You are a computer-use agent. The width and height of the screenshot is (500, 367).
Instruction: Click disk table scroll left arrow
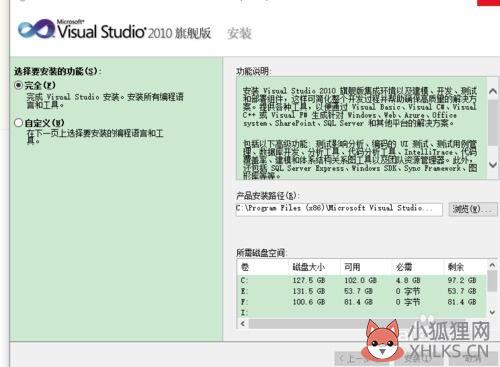[243, 324]
